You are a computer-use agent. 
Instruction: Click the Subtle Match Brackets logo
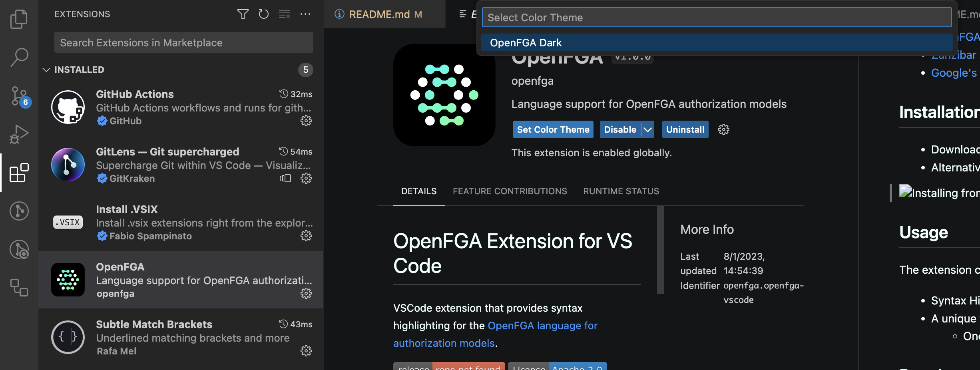[x=68, y=337]
